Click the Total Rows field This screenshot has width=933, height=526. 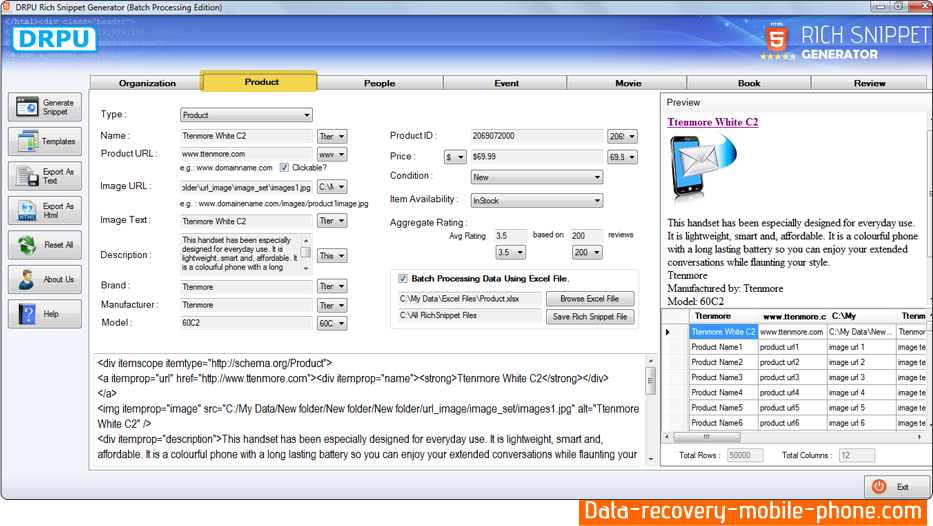pyautogui.click(x=745, y=455)
